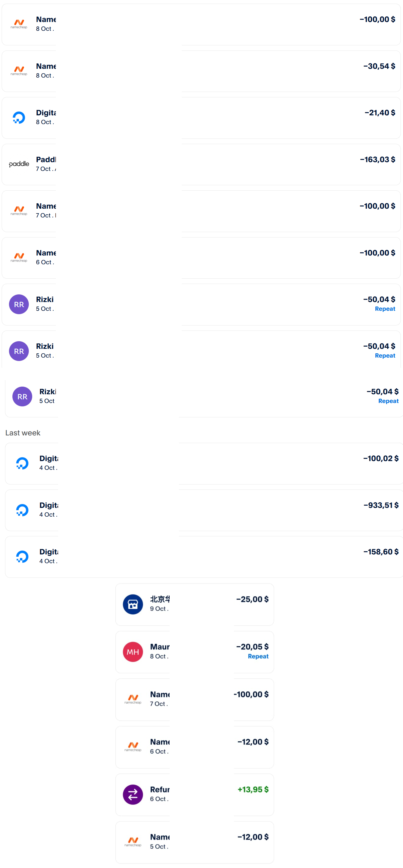Click the DigitalOcean icon beside the −158,60 $ payment

point(22,556)
